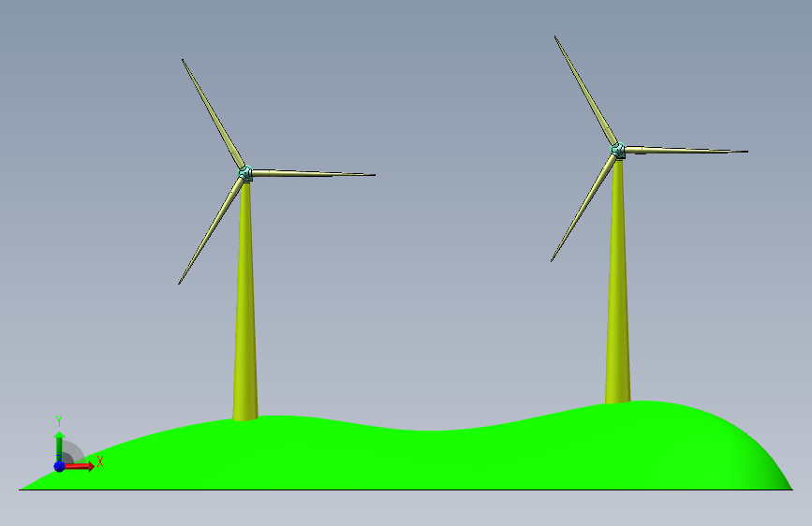812x526 pixels.
Task: Select the right turbine's rotor hub
Action: click(x=618, y=151)
